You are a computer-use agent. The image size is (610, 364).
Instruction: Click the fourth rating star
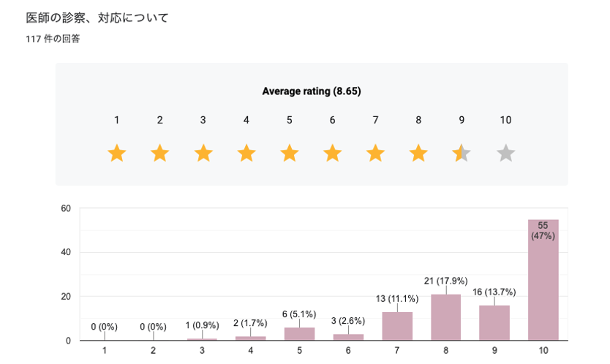point(246,153)
